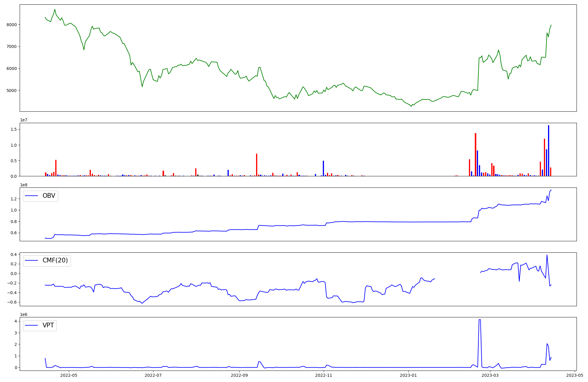Click the CMF(20) legend label
The image size is (588, 382).
[x=55, y=260]
